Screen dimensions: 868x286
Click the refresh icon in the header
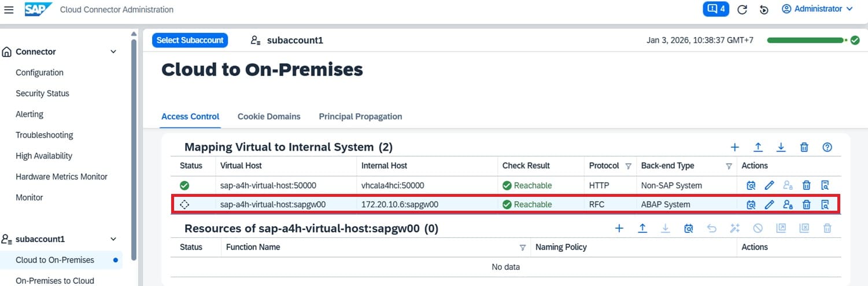(x=742, y=9)
